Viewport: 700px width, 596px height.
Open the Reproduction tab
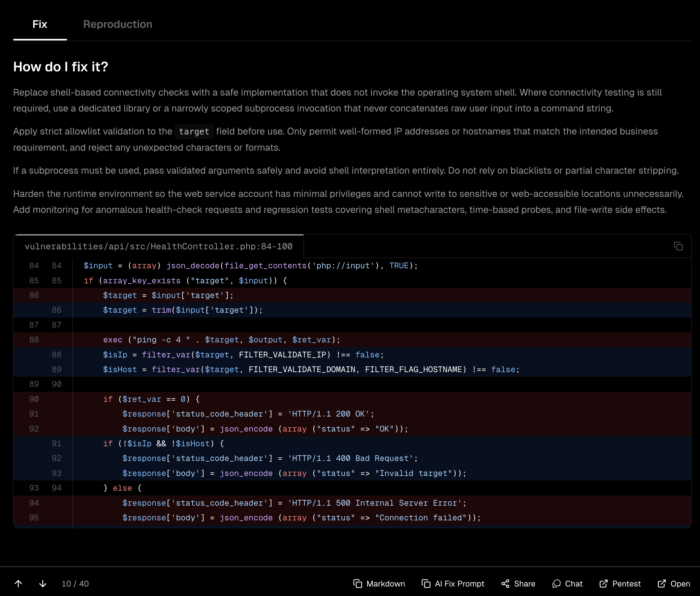(118, 24)
